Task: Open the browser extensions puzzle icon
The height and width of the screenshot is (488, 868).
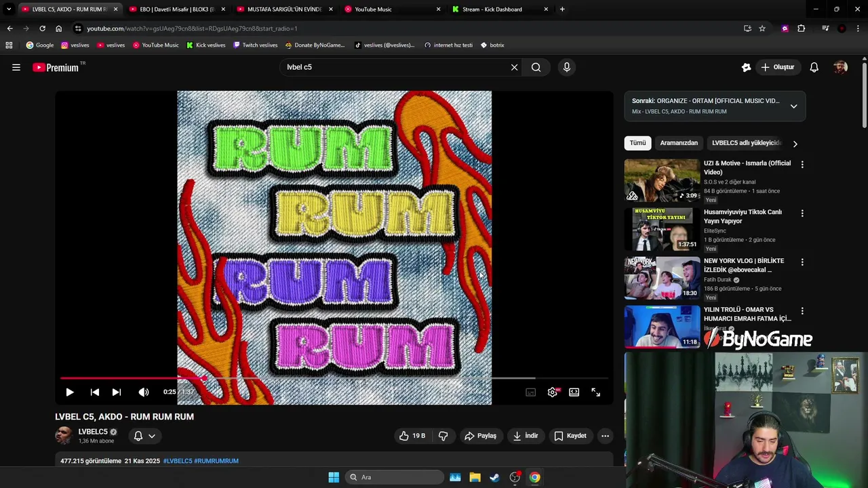Action: tap(802, 28)
